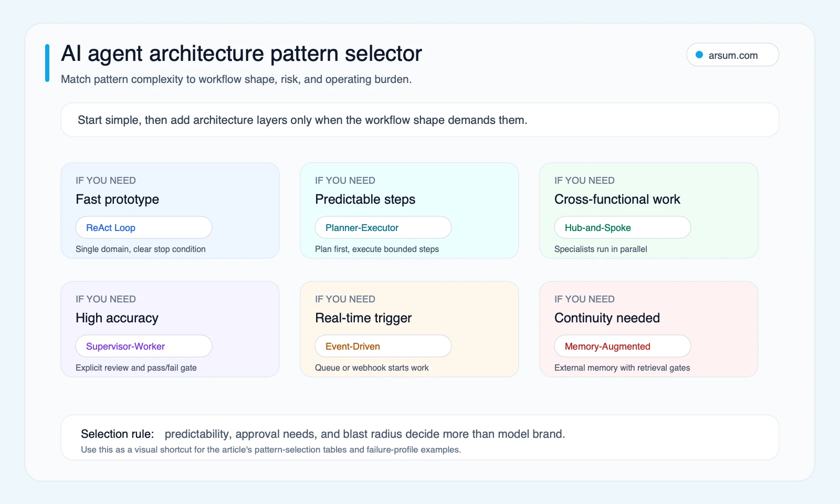Click the 'Fast prototype' heading

(117, 199)
